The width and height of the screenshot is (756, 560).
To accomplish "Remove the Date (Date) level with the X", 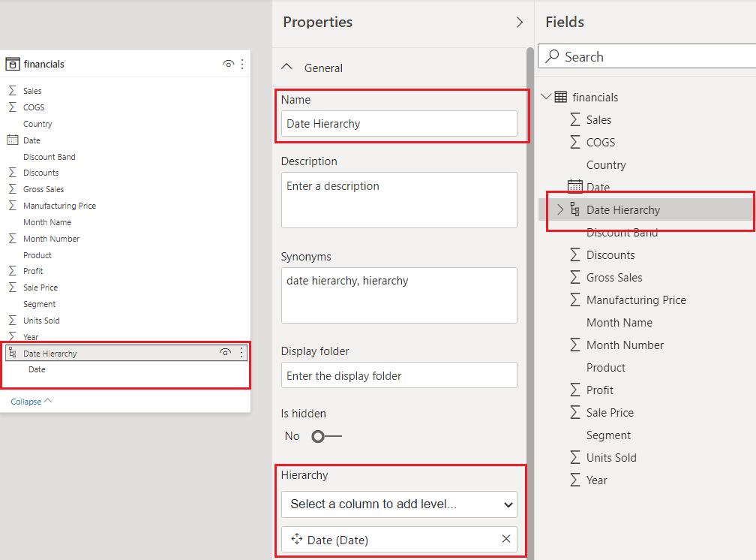I will pos(506,539).
